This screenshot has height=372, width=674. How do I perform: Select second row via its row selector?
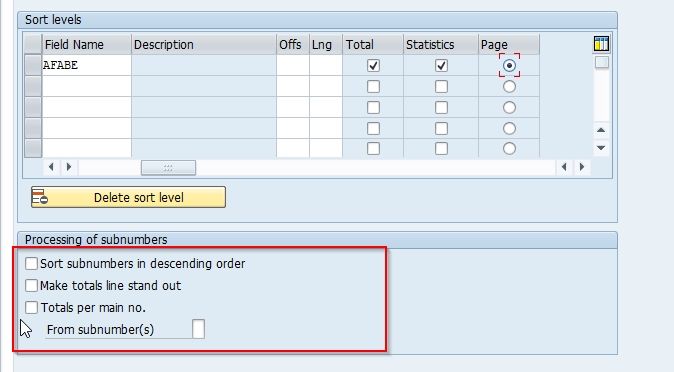click(33, 86)
